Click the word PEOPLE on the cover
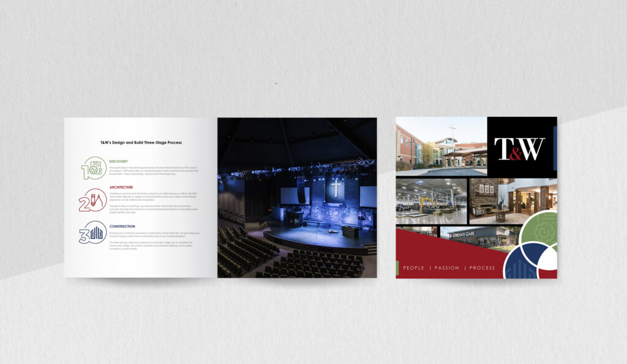 click(413, 268)
